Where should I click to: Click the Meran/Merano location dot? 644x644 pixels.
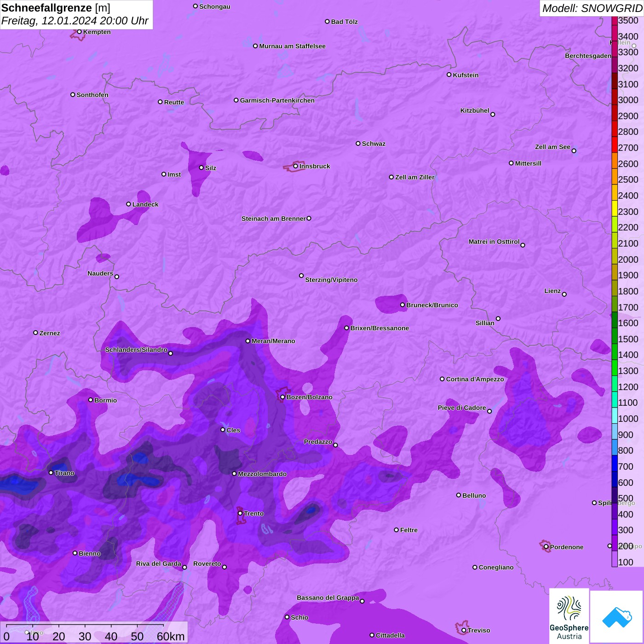[247, 341]
